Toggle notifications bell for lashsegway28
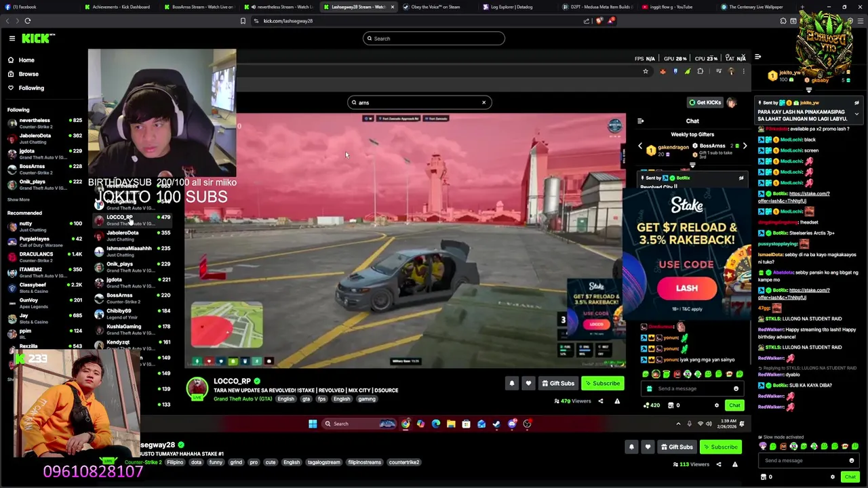This screenshot has width=868, height=488. coord(631,447)
